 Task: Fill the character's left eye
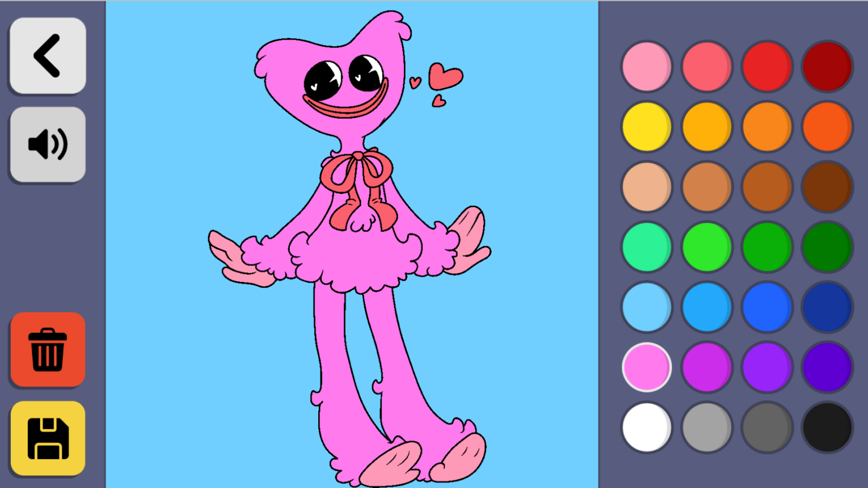coord(322,78)
